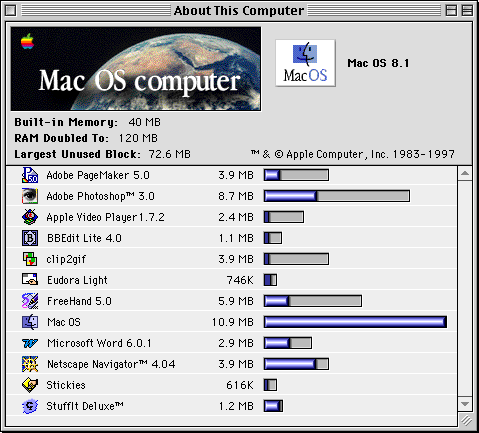The image size is (479, 433).
Task: Select the "Mac OS" row name
Action: [64, 322]
